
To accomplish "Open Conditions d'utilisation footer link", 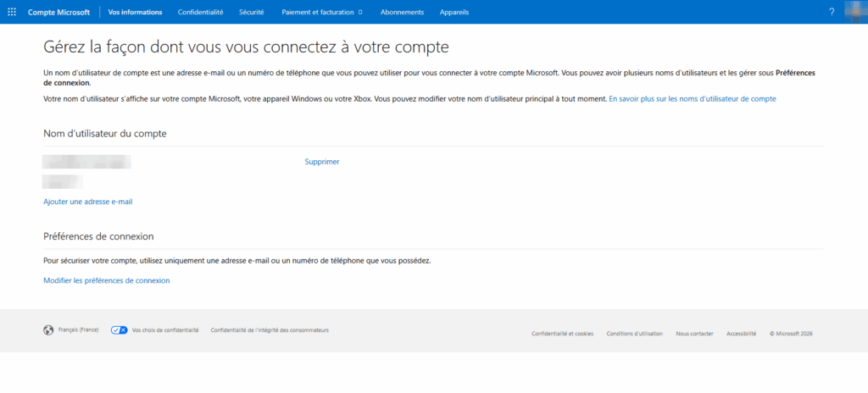I will click(634, 334).
